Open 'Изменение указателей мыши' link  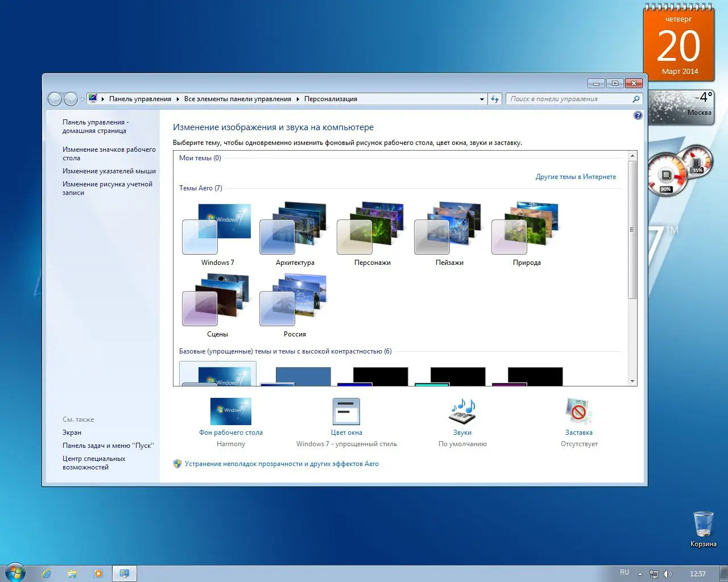[x=109, y=171]
